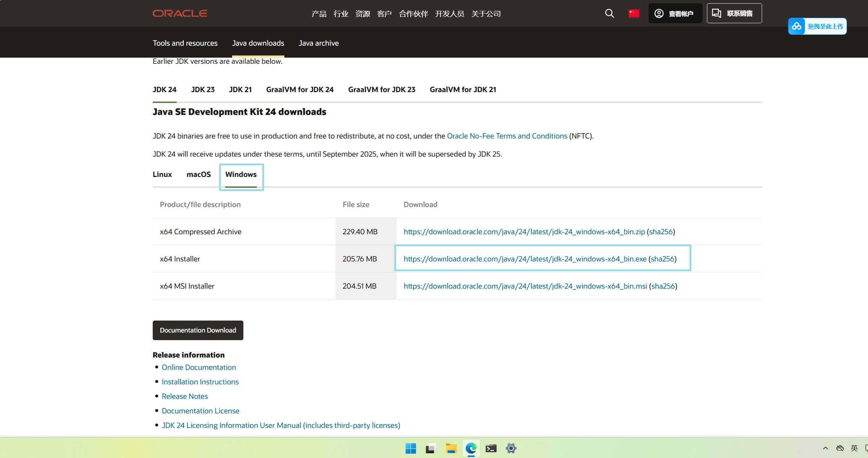Click the Windows Start button
The image size is (868, 458).
[x=410, y=448]
